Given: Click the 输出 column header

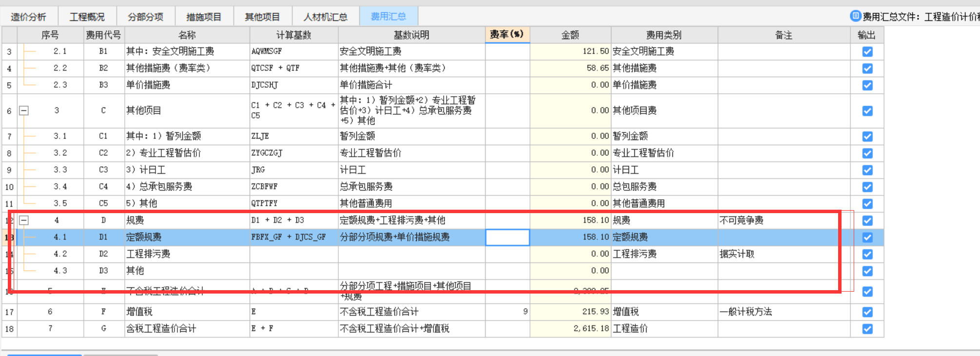Looking at the screenshot, I should click(x=866, y=35).
